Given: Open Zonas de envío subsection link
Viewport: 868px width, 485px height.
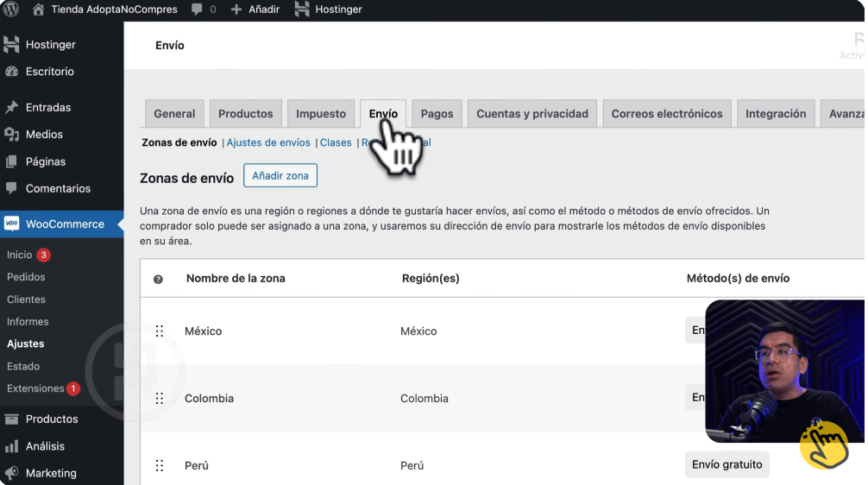Looking at the screenshot, I should (179, 143).
